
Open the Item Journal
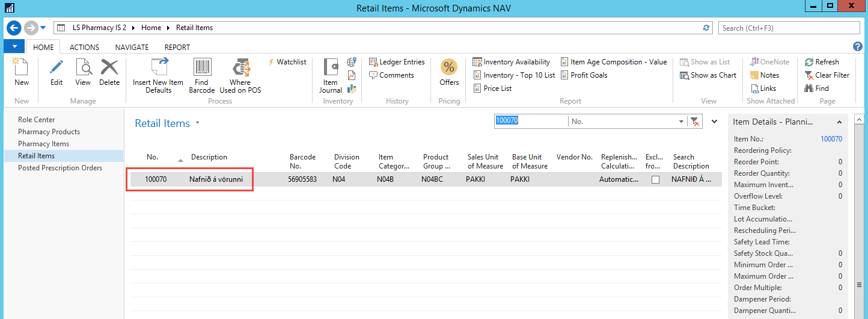(331, 75)
